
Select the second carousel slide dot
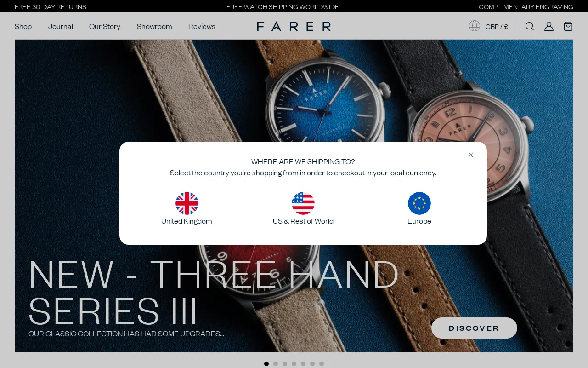276,364
